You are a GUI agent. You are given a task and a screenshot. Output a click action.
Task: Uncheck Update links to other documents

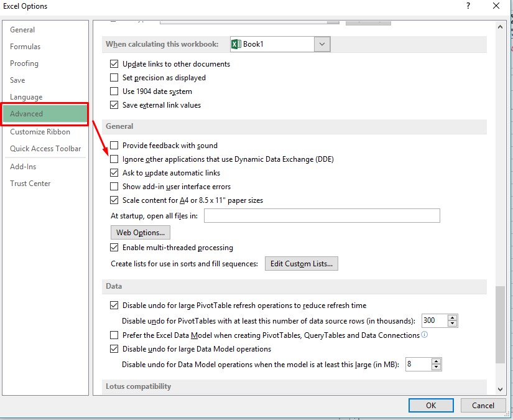[114, 64]
